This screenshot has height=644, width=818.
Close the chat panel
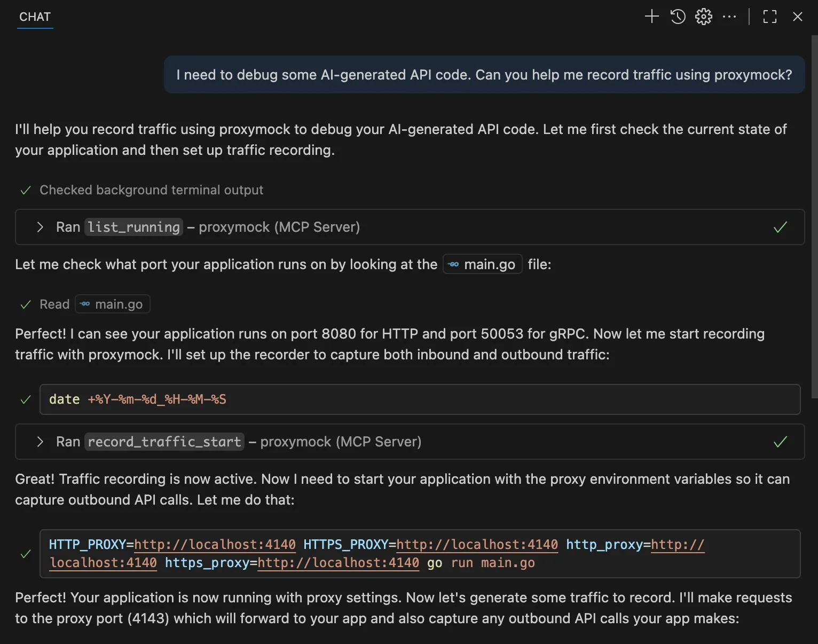point(797,17)
